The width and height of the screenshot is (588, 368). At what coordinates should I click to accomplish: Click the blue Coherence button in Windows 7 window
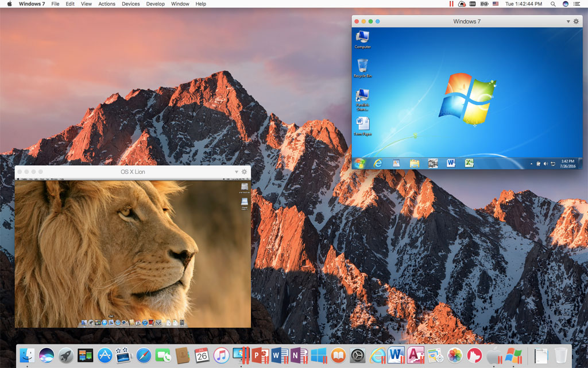[377, 21]
